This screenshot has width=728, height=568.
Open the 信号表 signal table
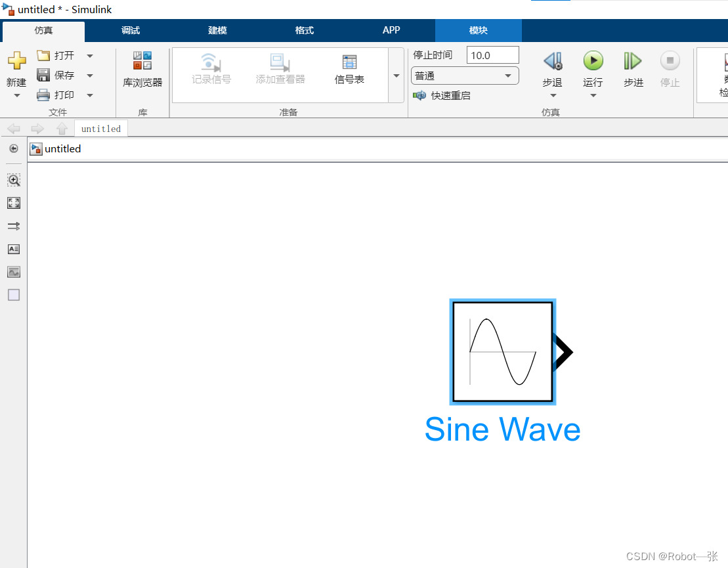coord(349,70)
